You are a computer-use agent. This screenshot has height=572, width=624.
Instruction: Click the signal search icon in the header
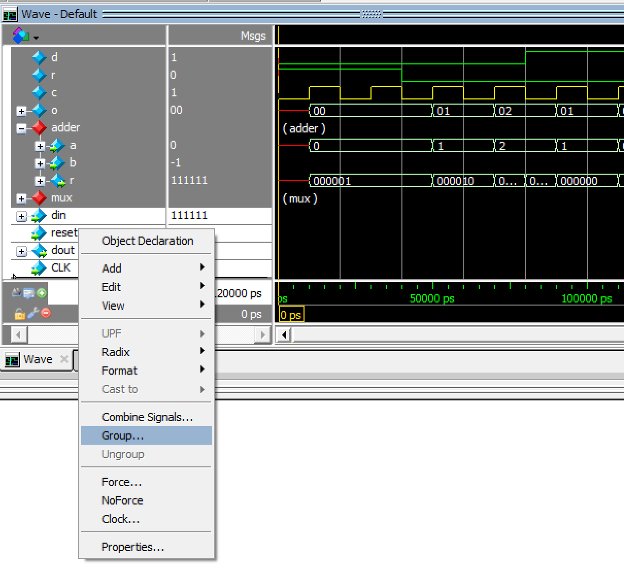[21, 36]
